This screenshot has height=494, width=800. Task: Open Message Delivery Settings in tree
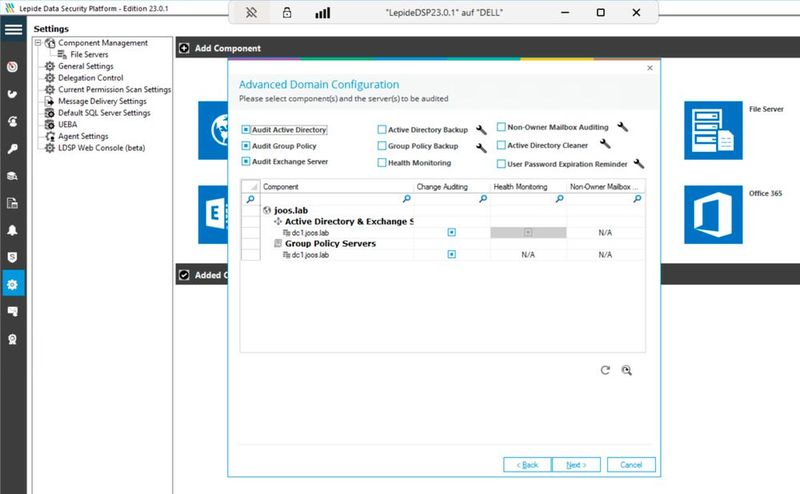pos(102,101)
